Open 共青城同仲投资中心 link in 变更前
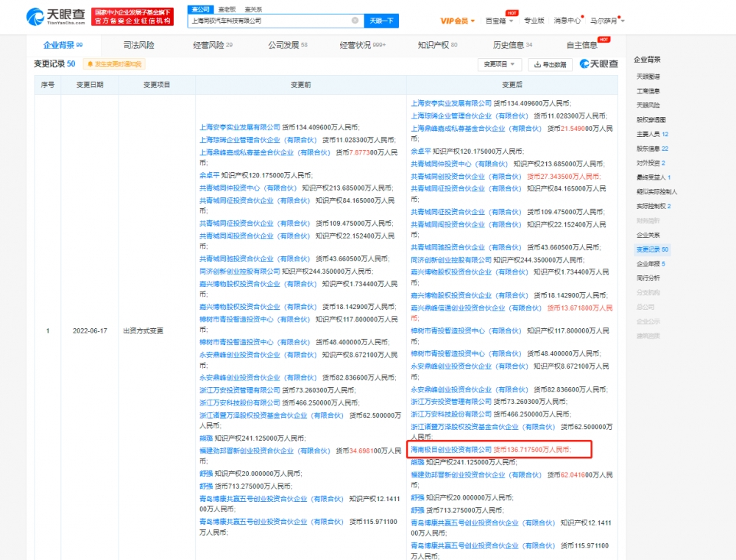Image resolution: width=736 pixels, height=560 pixels. [x=248, y=188]
